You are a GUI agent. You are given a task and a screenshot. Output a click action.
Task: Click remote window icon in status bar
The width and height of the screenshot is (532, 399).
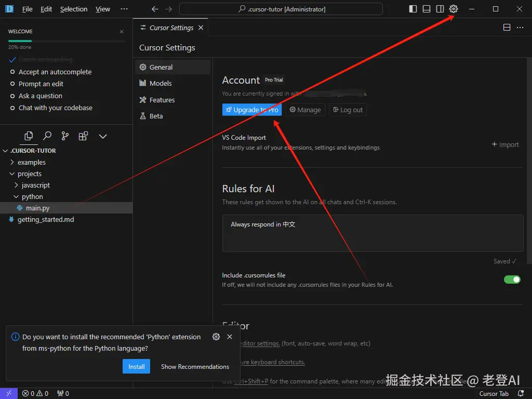(x=9, y=393)
